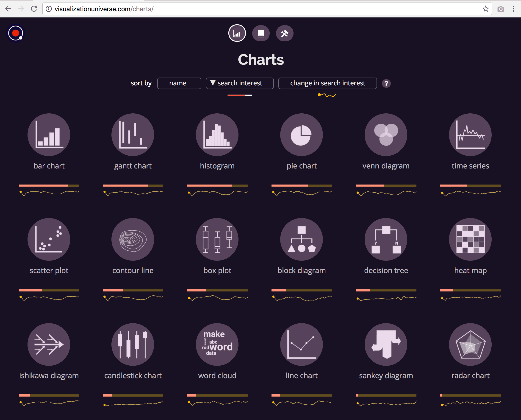Sort by change in search interest
521x420 pixels.
click(327, 83)
